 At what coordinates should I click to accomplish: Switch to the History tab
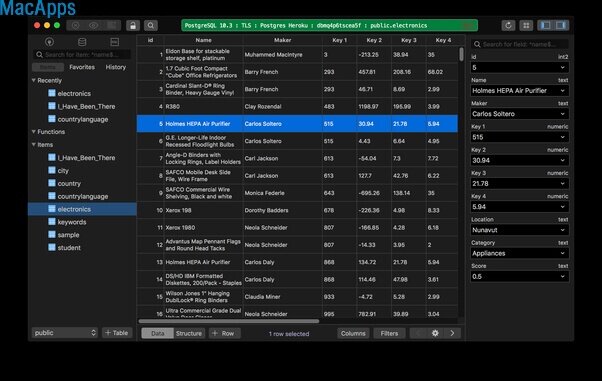116,67
